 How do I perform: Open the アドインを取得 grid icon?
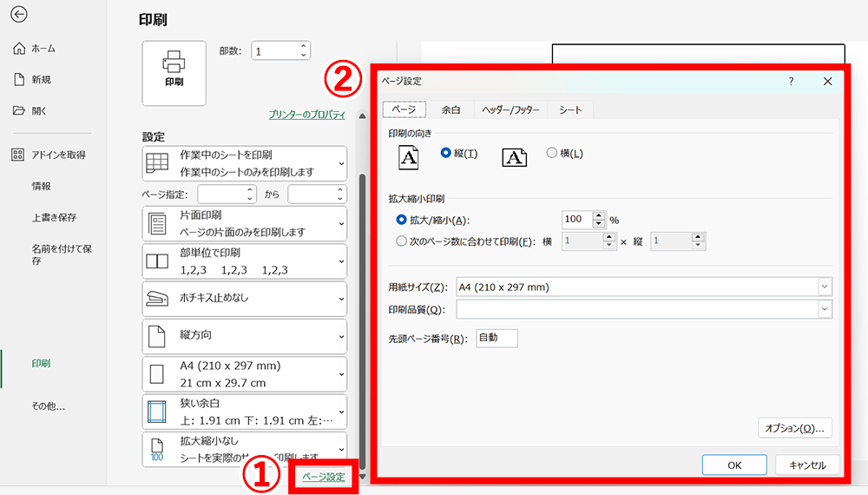[x=17, y=155]
